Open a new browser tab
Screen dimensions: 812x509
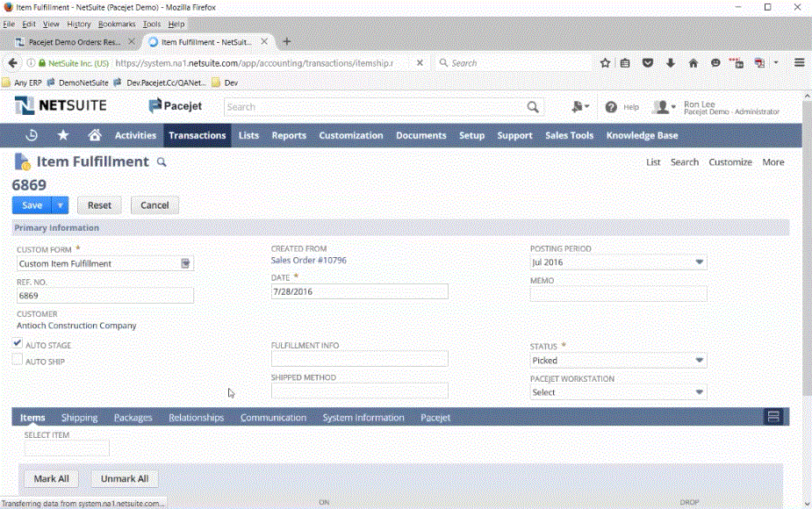(287, 41)
